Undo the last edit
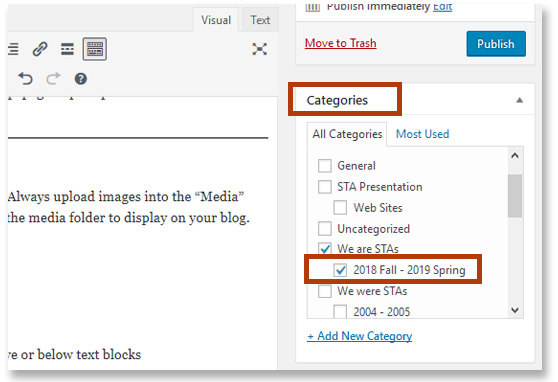The width and height of the screenshot is (558, 382). click(25, 79)
